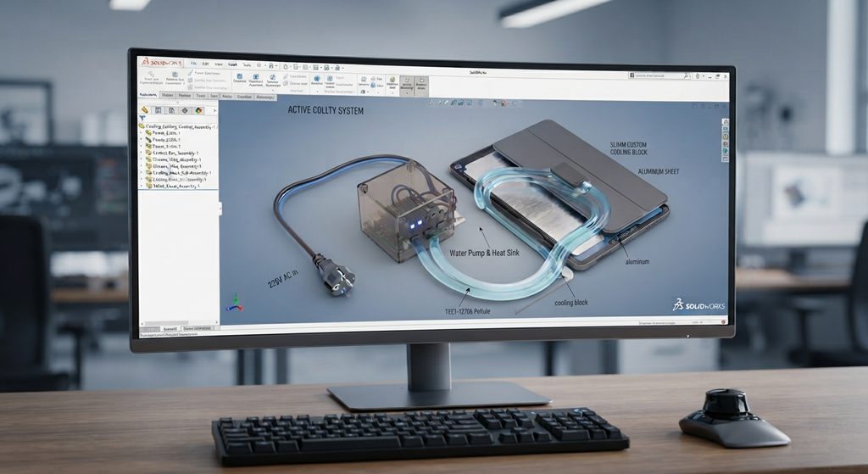This screenshot has width=868, height=474.
Task: Open the Edit menu
Action: pyautogui.click(x=205, y=64)
